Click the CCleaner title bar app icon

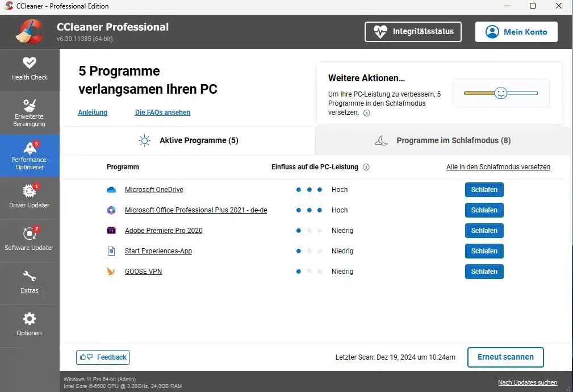pos(9,6)
